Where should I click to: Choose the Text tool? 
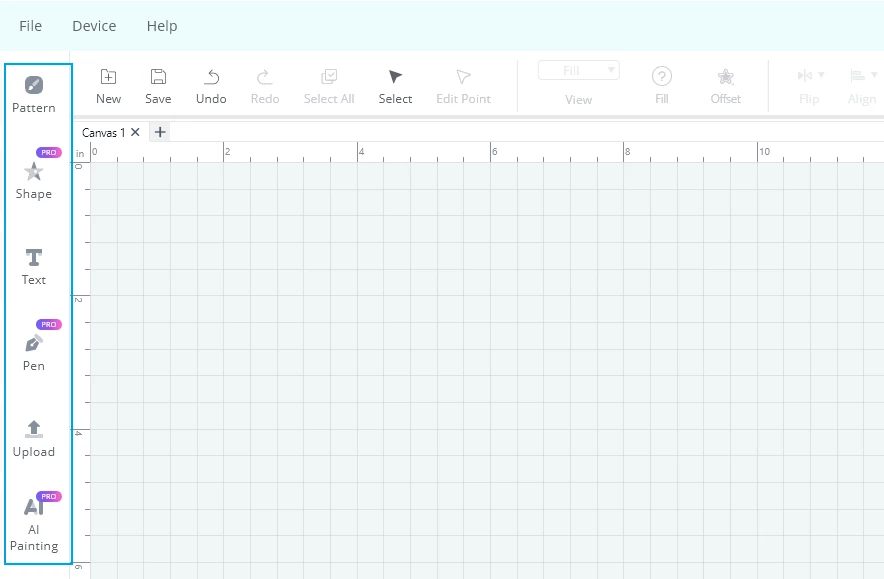[x=34, y=267]
